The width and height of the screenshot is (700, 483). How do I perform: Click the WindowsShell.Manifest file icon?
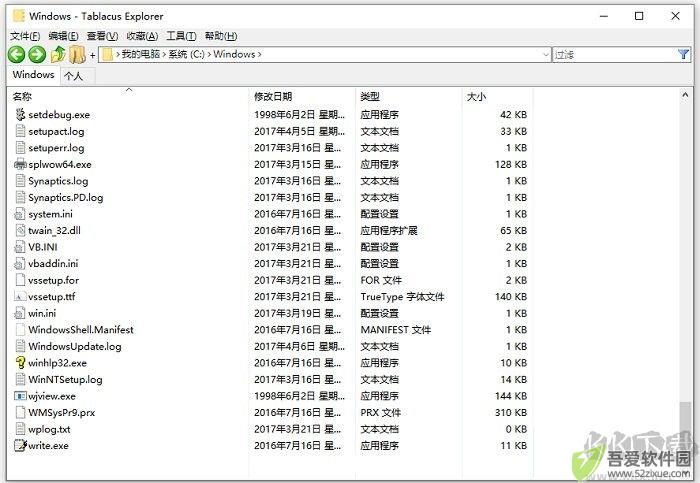coord(20,329)
